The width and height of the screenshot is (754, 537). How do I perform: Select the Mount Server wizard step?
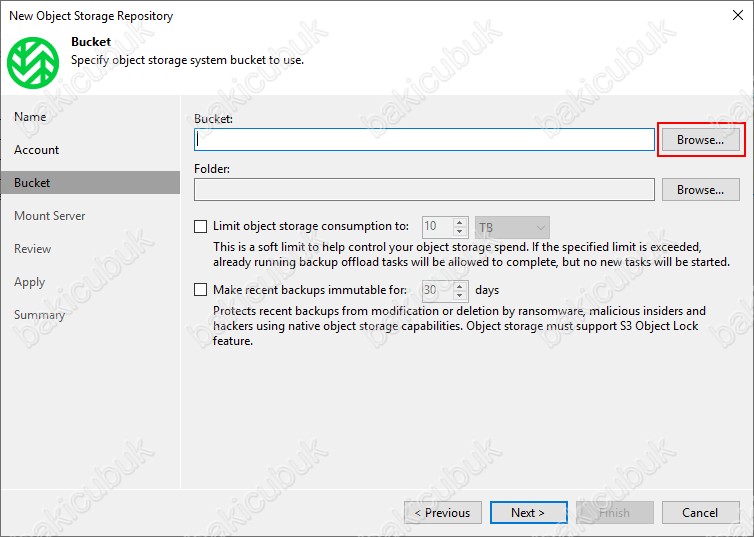50,216
